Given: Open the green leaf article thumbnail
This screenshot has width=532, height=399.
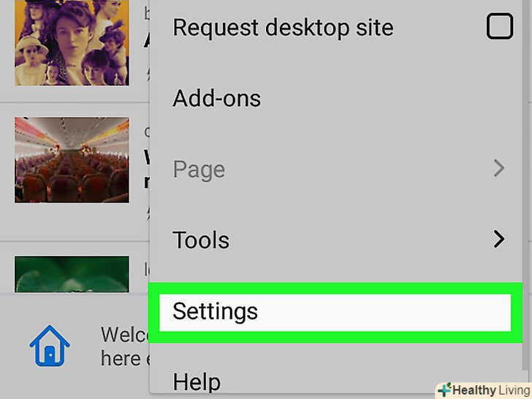Looking at the screenshot, I should [72, 274].
